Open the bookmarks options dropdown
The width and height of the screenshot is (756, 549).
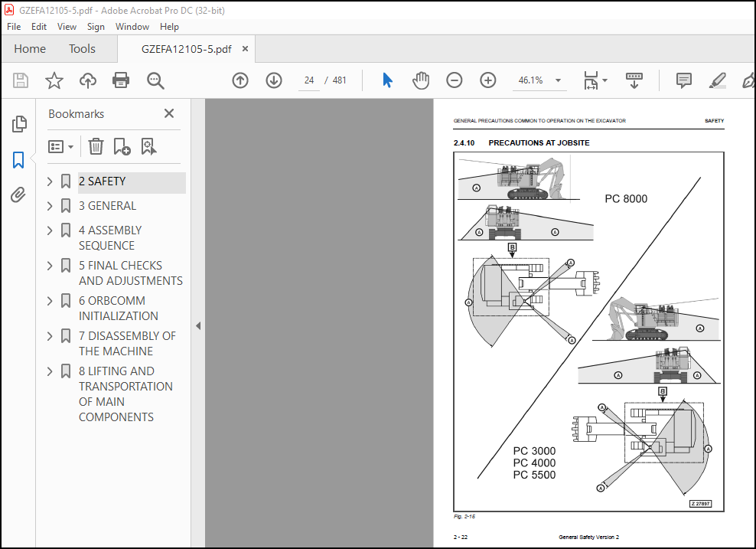(60, 146)
